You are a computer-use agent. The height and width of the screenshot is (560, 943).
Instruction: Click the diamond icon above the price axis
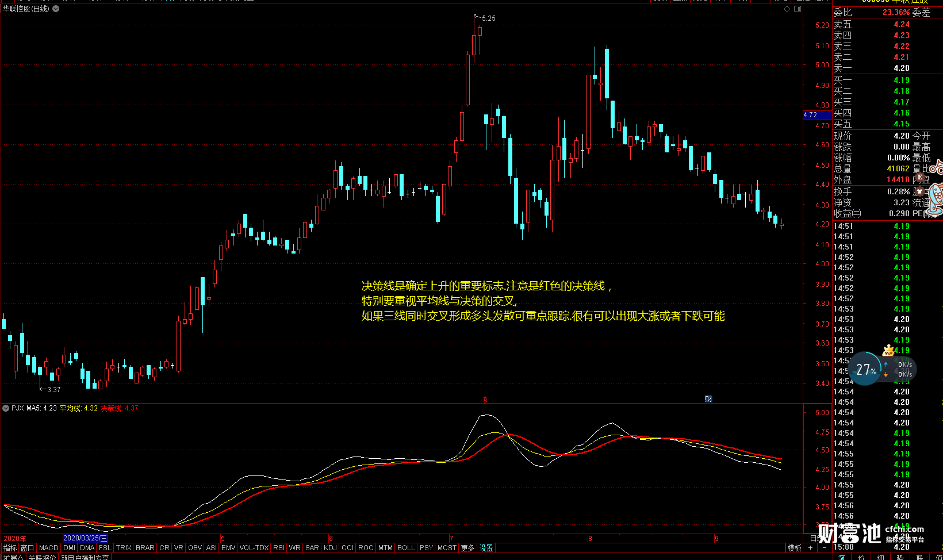point(787,9)
